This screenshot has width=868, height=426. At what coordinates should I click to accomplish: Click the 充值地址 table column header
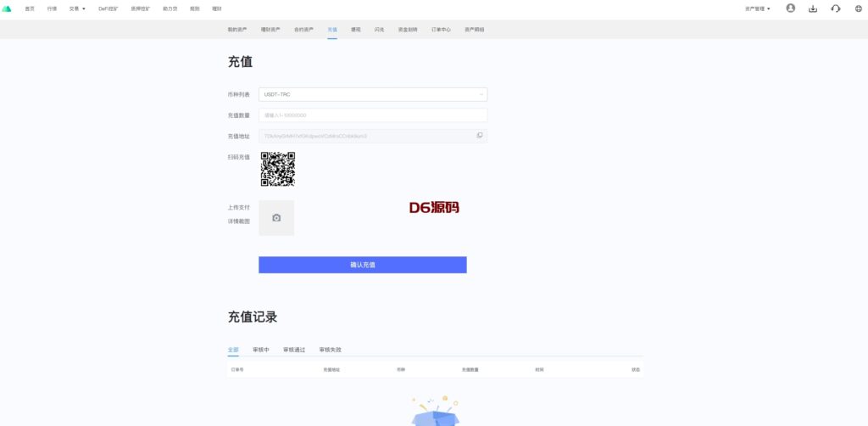(x=331, y=369)
